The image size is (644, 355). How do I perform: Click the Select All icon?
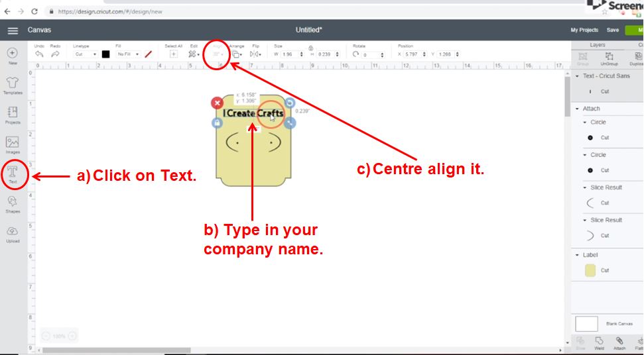173,54
